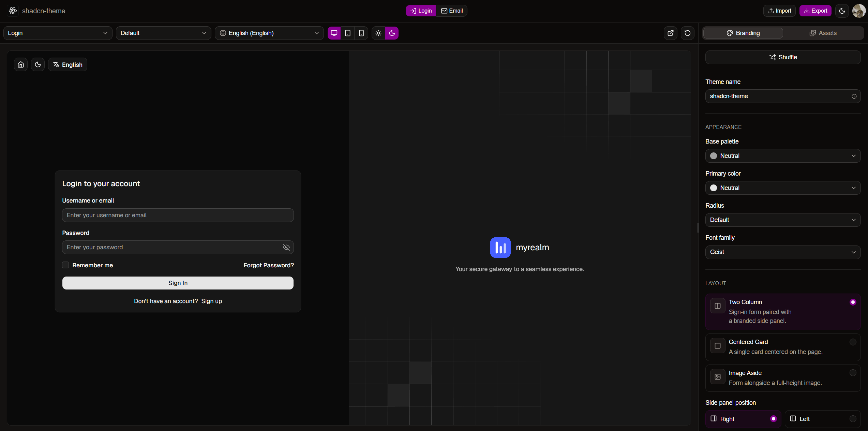Viewport: 868px width, 431px height.
Task: Click the Shuffle button
Action: [783, 57]
